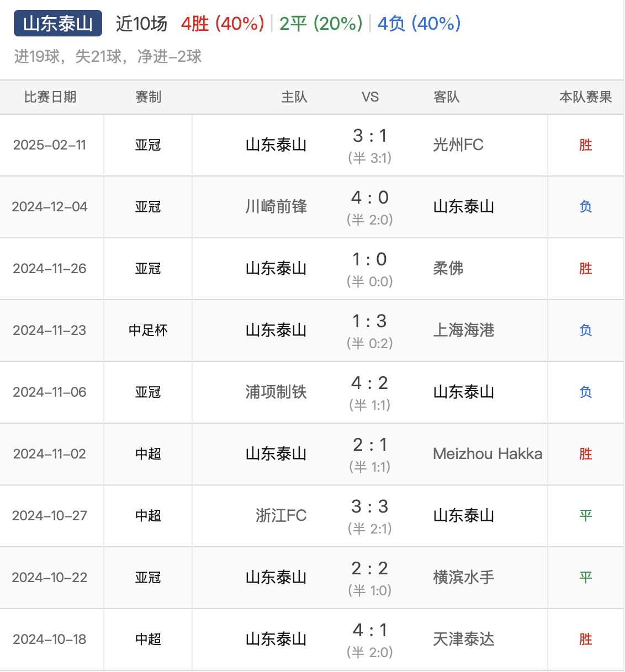Click the 中足杯 competition label
This screenshot has width=625, height=672.
pyautogui.click(x=148, y=330)
